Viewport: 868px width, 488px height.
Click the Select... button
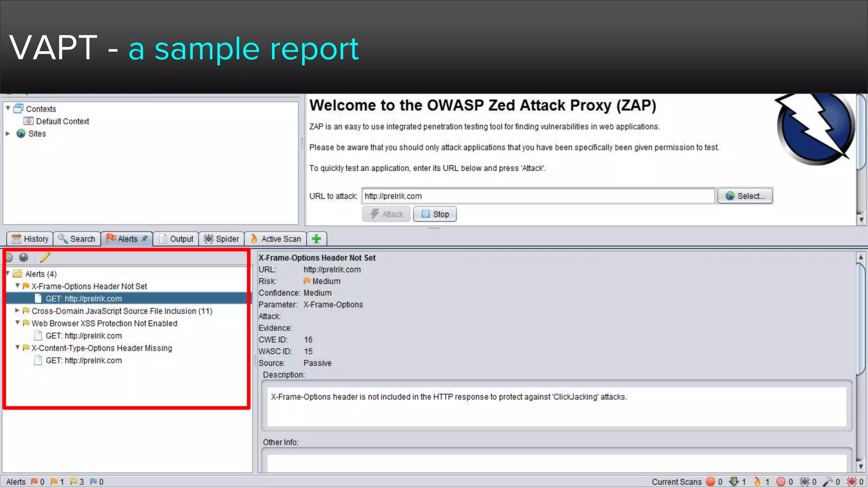[x=745, y=196]
